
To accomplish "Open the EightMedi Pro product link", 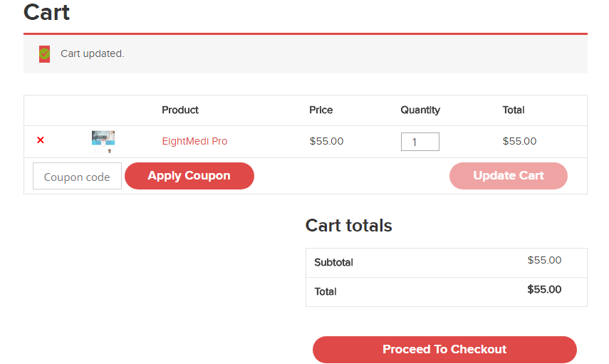I will [194, 141].
